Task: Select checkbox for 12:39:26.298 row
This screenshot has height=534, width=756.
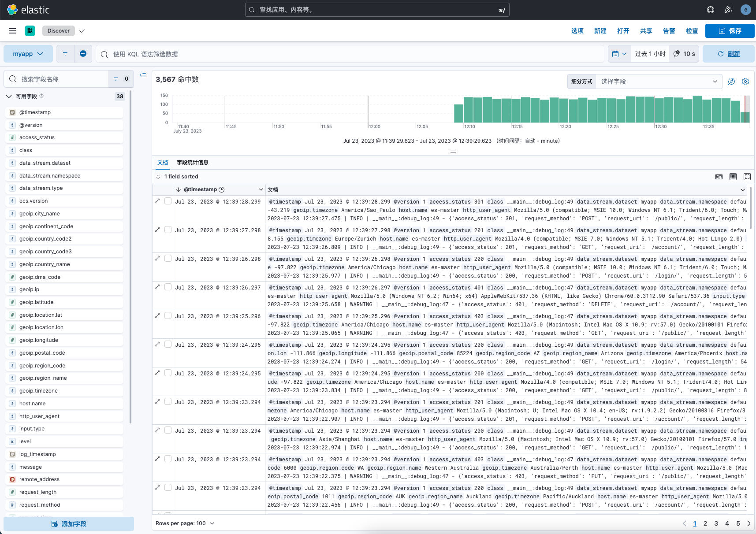Action: (x=168, y=258)
